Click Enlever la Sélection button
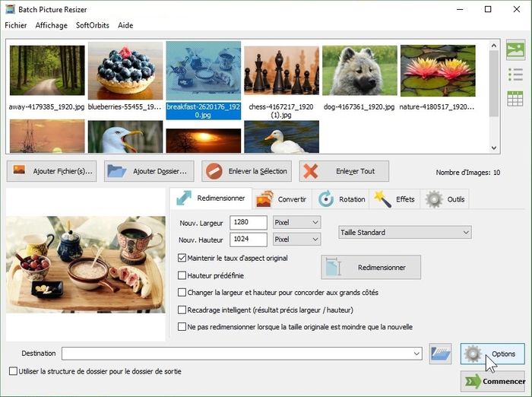 pos(247,171)
